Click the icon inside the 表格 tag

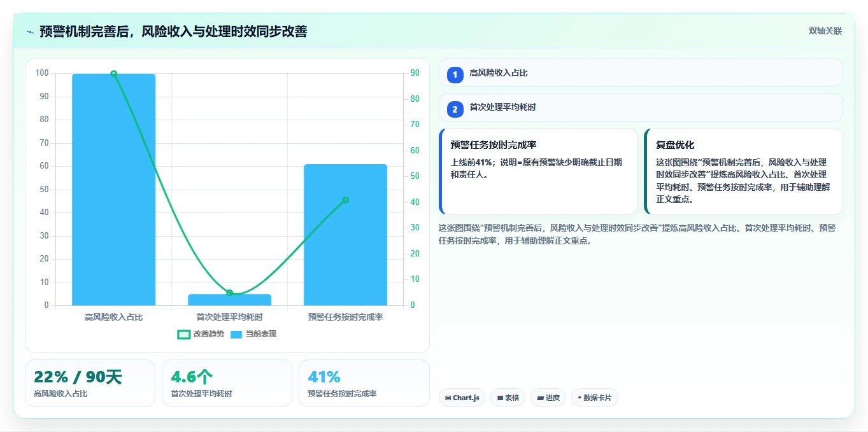tap(500, 398)
